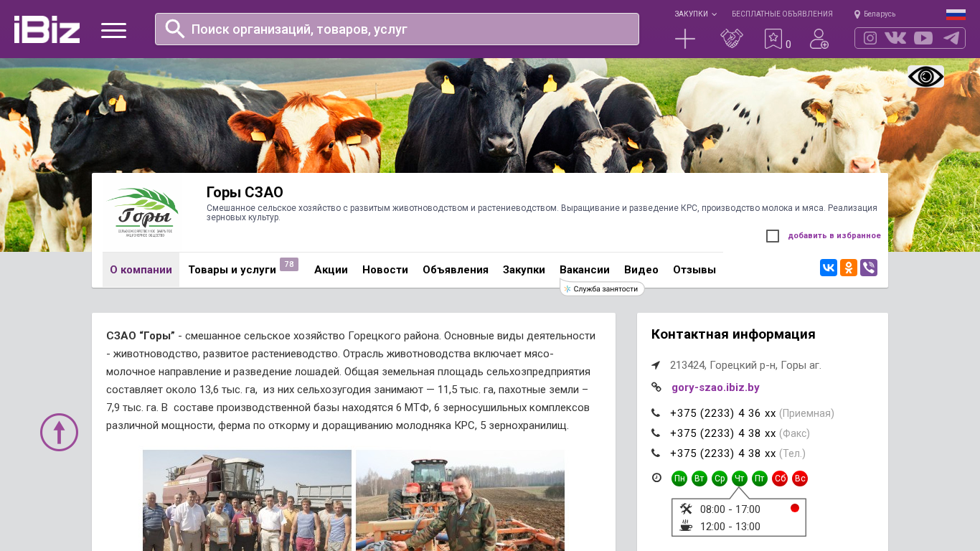Open the Новости tab
This screenshot has height=551, width=980.
point(385,270)
